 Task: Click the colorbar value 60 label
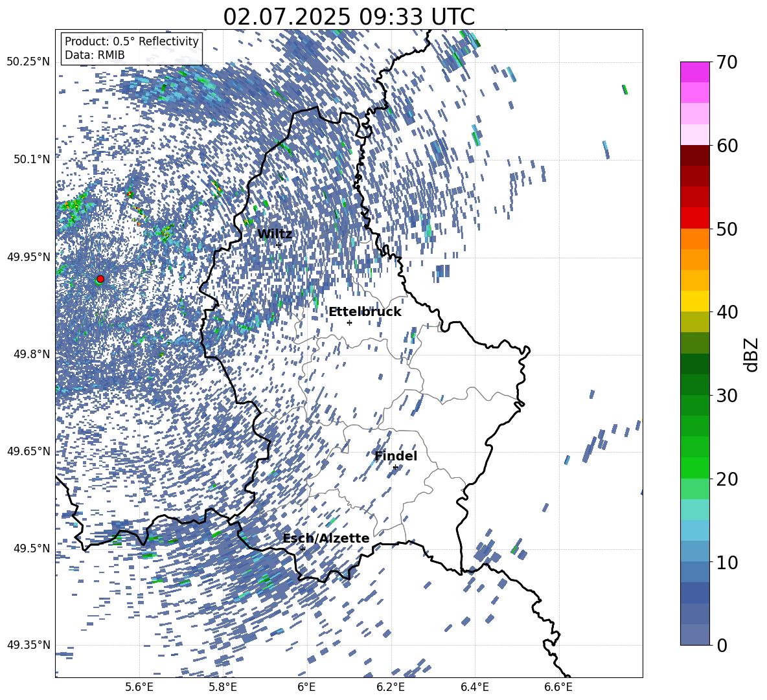point(727,146)
